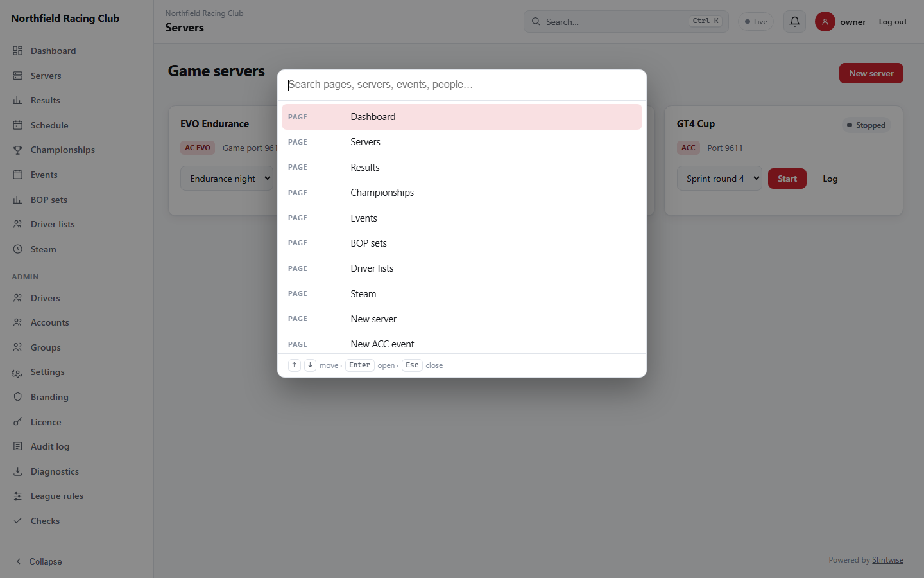
Task: Click the Licence key icon
Action: point(18,422)
